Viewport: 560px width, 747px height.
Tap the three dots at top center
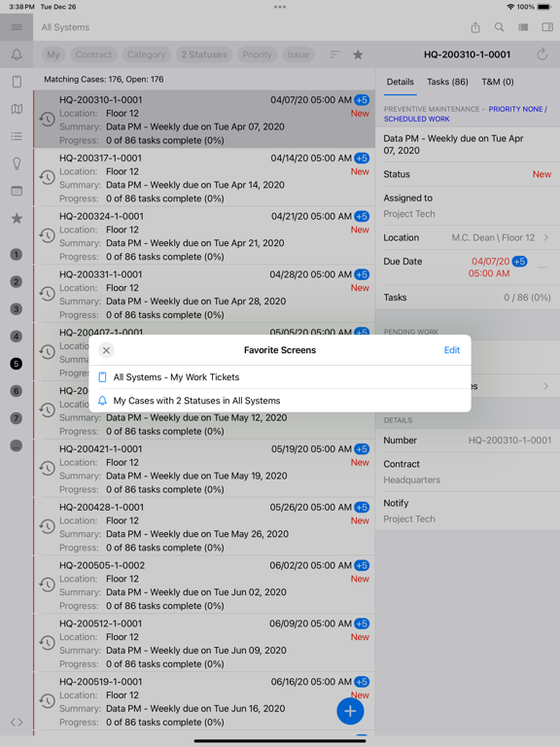pos(280,7)
